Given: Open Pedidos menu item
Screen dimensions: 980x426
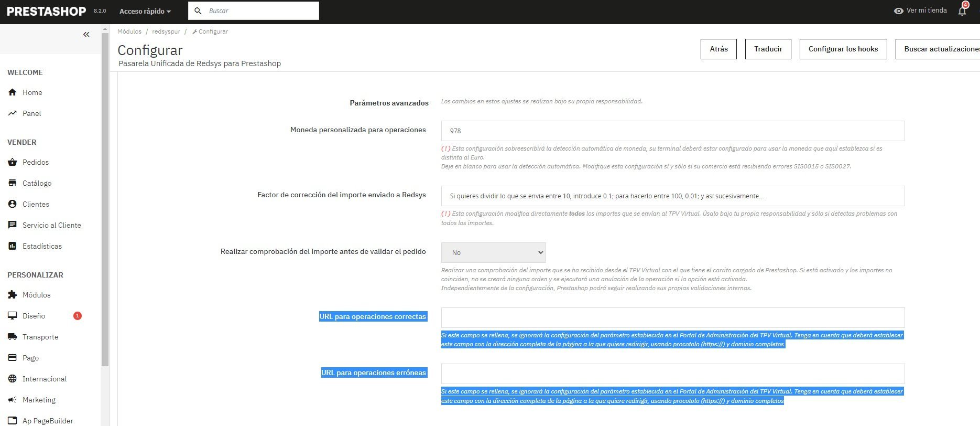Looking at the screenshot, I should pos(36,162).
